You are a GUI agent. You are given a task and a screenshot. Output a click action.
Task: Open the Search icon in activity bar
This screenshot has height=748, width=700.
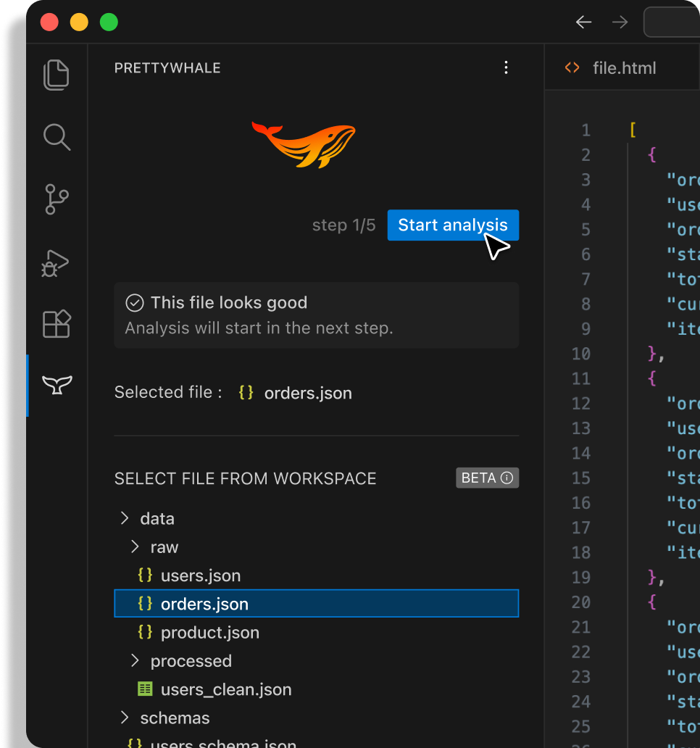point(57,137)
